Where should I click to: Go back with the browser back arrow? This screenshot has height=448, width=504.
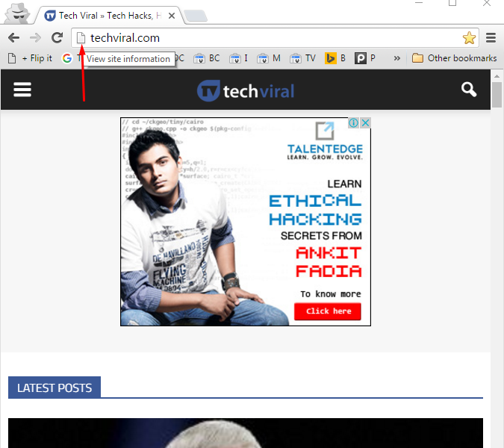(x=14, y=38)
